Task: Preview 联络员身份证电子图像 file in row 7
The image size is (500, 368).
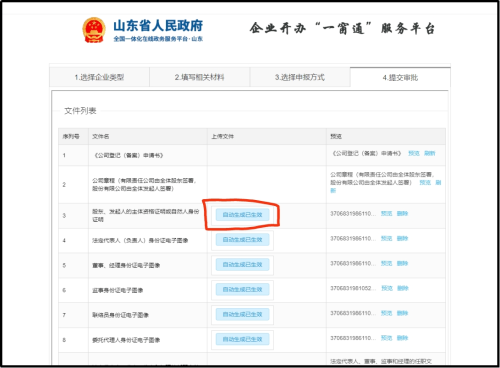Action: pos(386,313)
